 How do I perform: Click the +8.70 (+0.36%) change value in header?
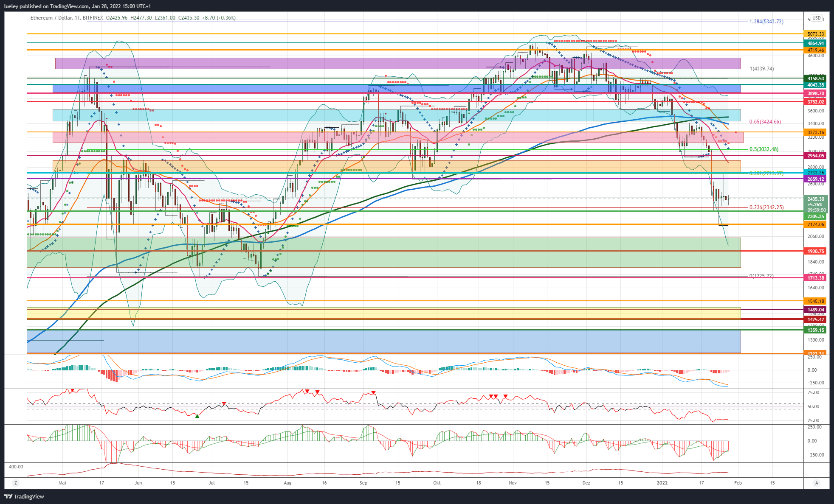coord(219,18)
